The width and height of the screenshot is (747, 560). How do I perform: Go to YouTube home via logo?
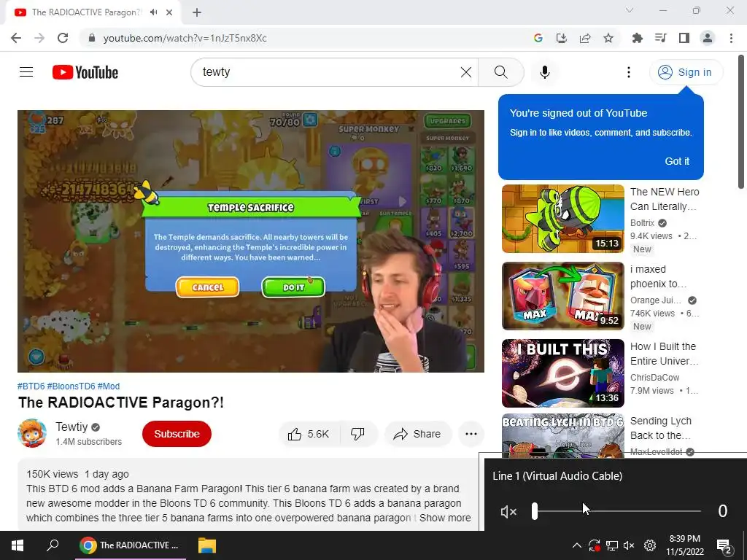(x=85, y=72)
